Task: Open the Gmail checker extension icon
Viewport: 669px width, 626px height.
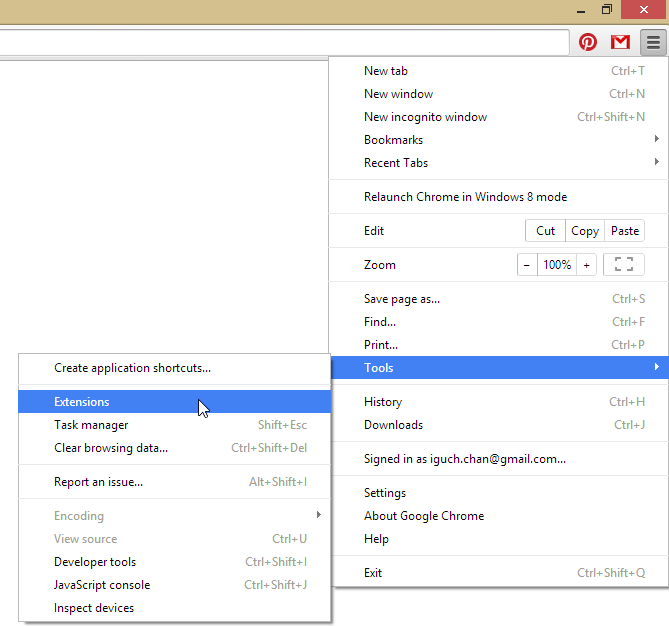Action: click(620, 42)
